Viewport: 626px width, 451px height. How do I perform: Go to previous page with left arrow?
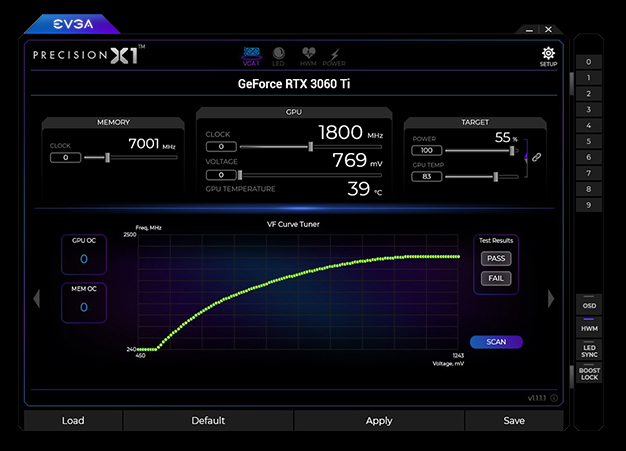[37, 299]
